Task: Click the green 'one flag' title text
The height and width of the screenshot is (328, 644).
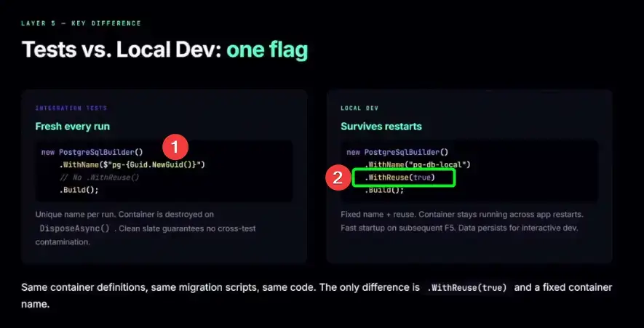Action: [x=267, y=49]
